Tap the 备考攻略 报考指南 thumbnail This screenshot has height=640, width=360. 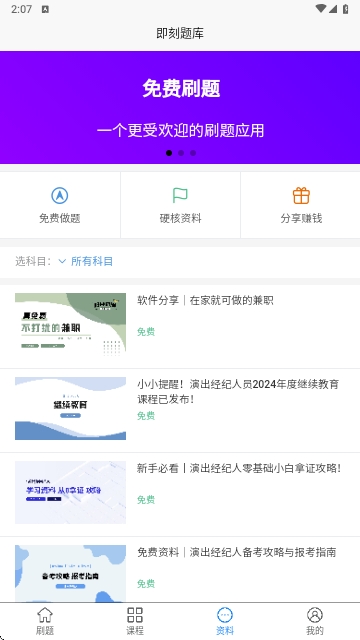(x=70, y=573)
